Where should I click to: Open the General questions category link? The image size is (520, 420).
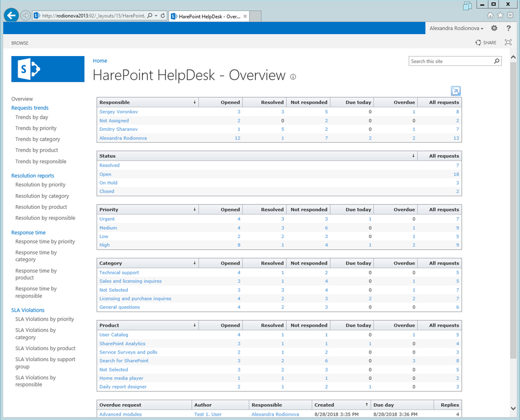click(x=120, y=307)
